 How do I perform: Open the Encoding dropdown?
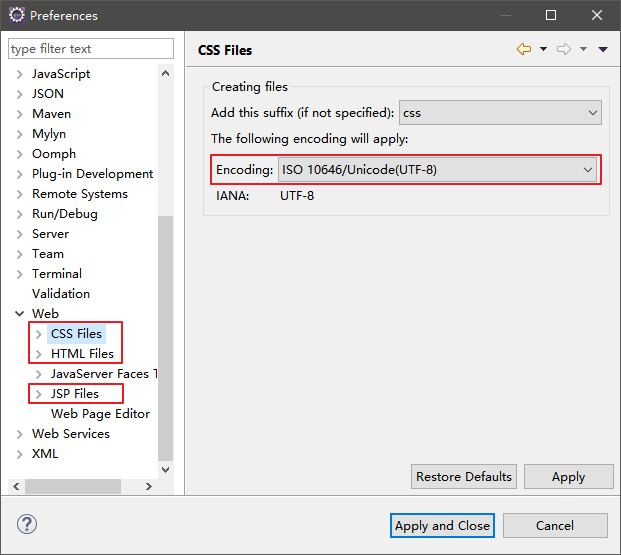click(x=437, y=170)
